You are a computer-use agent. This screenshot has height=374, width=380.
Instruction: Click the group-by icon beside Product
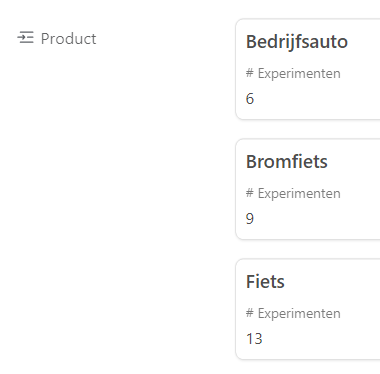26,37
